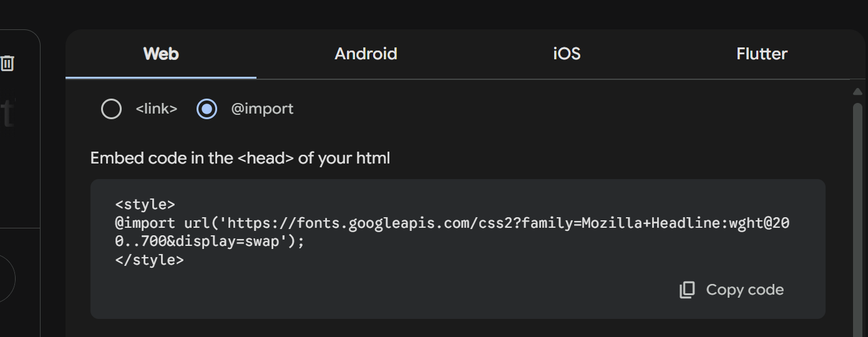Viewport: 868px width, 337px height.
Task: Click the partially visible circular button at left edge
Action: point(6,278)
